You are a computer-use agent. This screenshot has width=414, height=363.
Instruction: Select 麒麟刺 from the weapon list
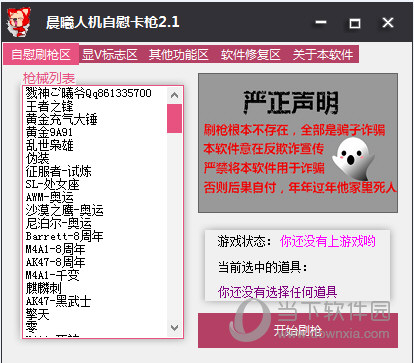coord(43,288)
